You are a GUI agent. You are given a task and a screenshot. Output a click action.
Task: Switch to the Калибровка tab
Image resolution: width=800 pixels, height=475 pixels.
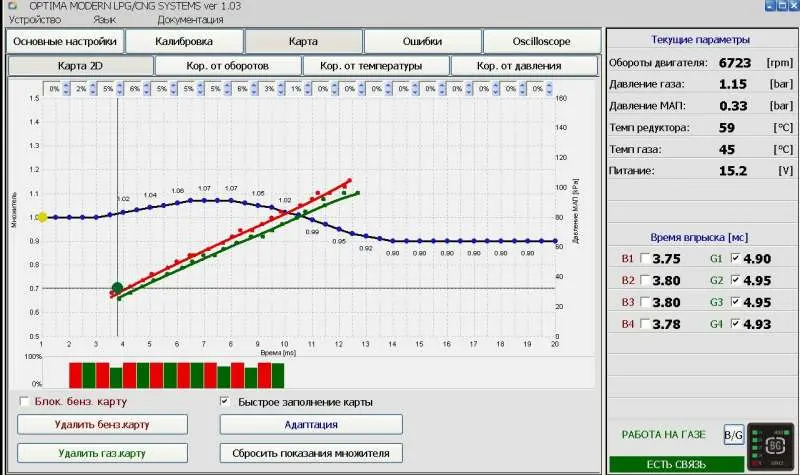184,42
